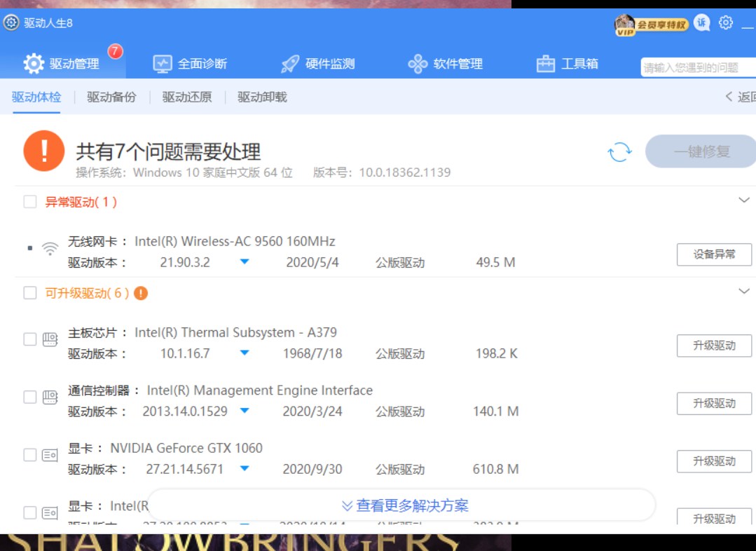The image size is (756, 551).
Task: Click 升级驱动 for Thermal Subsystem
Action: (714, 346)
